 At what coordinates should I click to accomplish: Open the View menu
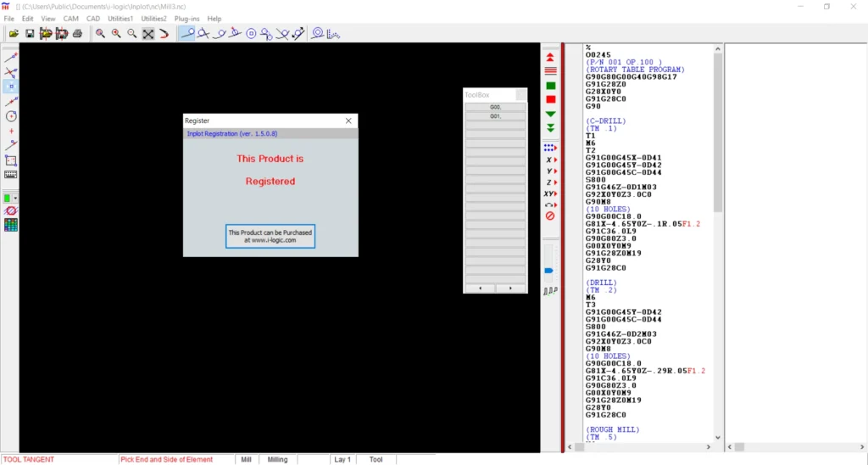click(48, 19)
